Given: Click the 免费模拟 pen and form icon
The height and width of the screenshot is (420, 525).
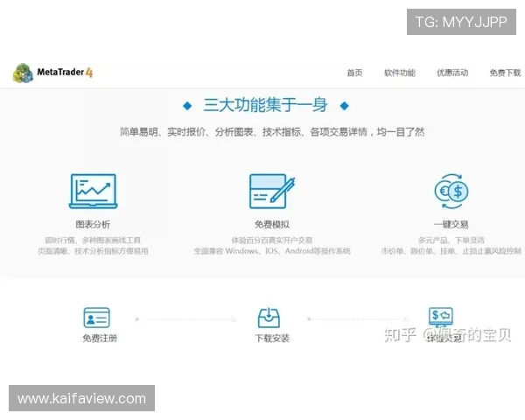Looking at the screenshot, I should (x=272, y=192).
